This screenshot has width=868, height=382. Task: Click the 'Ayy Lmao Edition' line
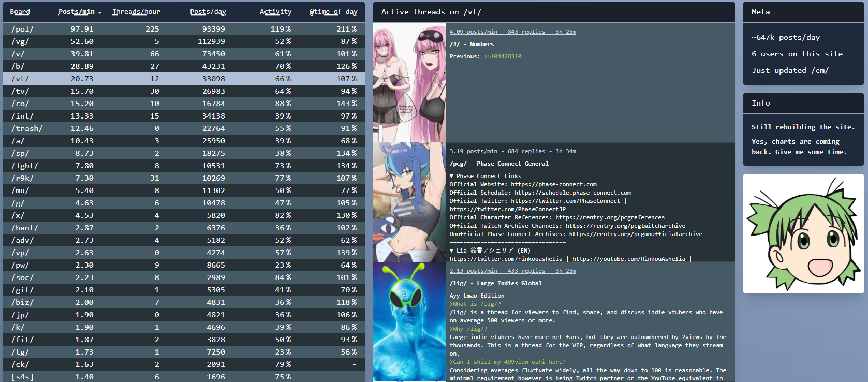[x=477, y=296]
